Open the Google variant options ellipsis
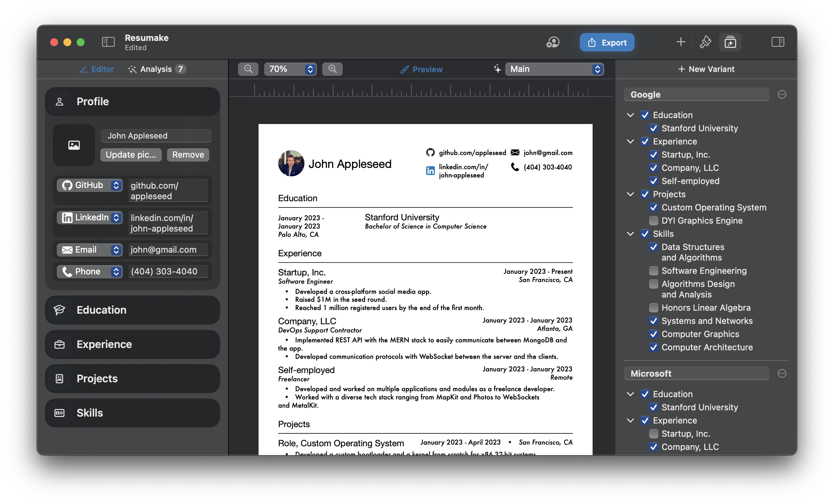 (x=782, y=95)
